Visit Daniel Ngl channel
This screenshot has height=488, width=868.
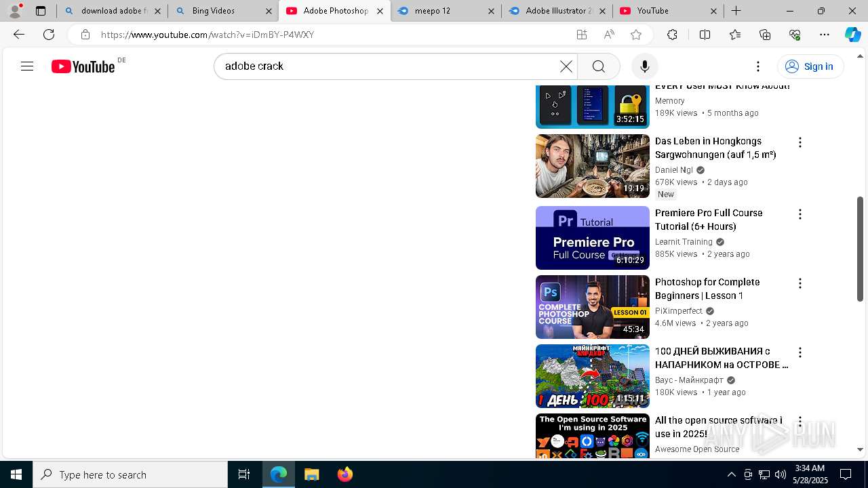[674, 170]
